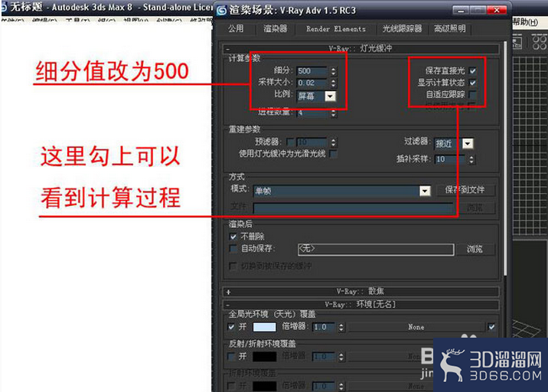Click the 采样大小 field showing 0.02

click(312, 83)
